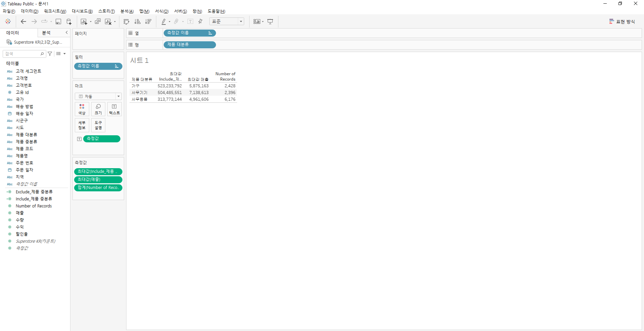
Task: Click 측정값 이름 pill on columns shelf
Action: tap(190, 33)
